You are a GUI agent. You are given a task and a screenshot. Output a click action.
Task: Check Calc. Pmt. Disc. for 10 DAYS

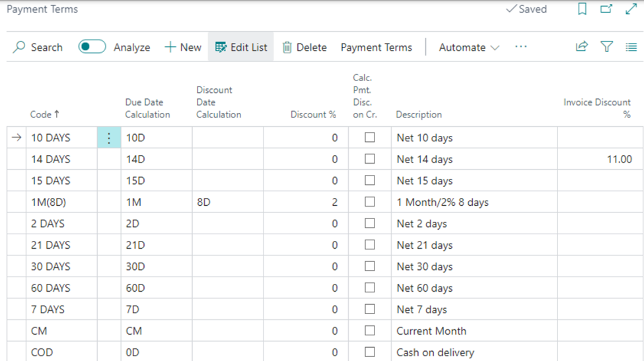click(x=370, y=137)
